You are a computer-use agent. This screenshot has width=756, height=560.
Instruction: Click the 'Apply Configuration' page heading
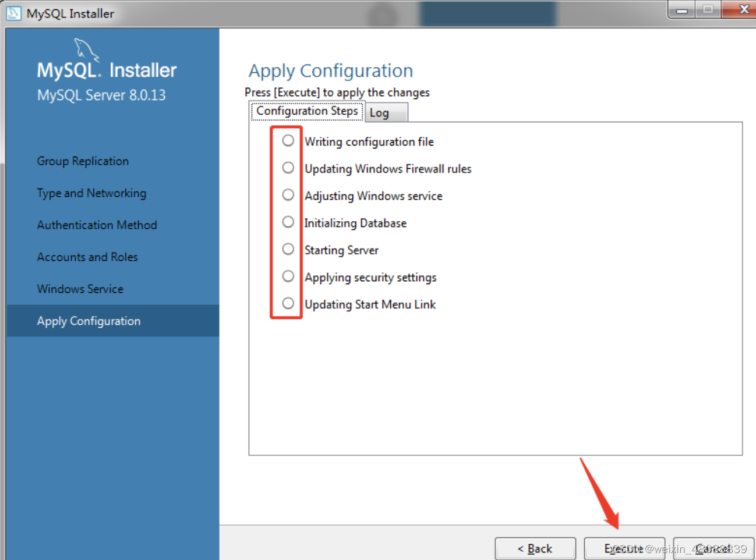click(331, 70)
